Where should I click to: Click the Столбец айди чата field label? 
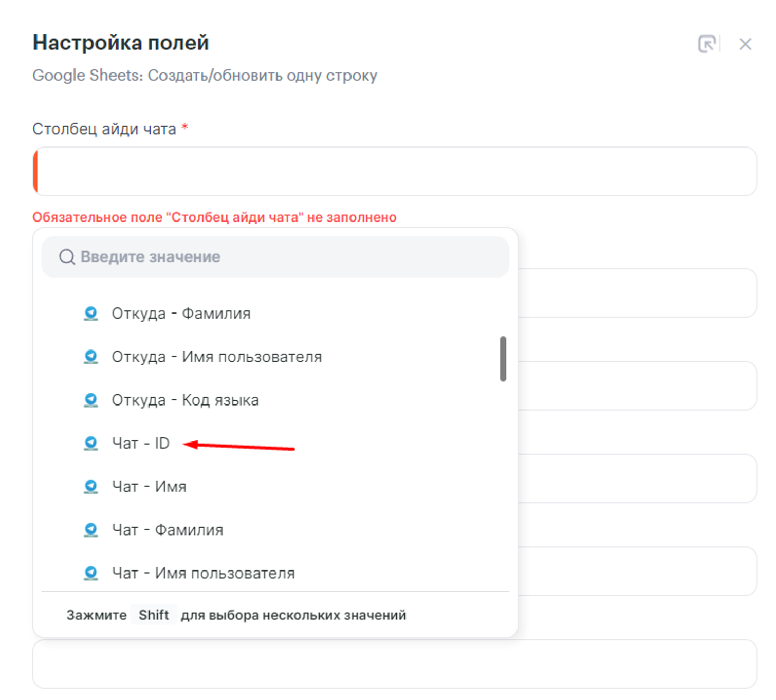[104, 129]
